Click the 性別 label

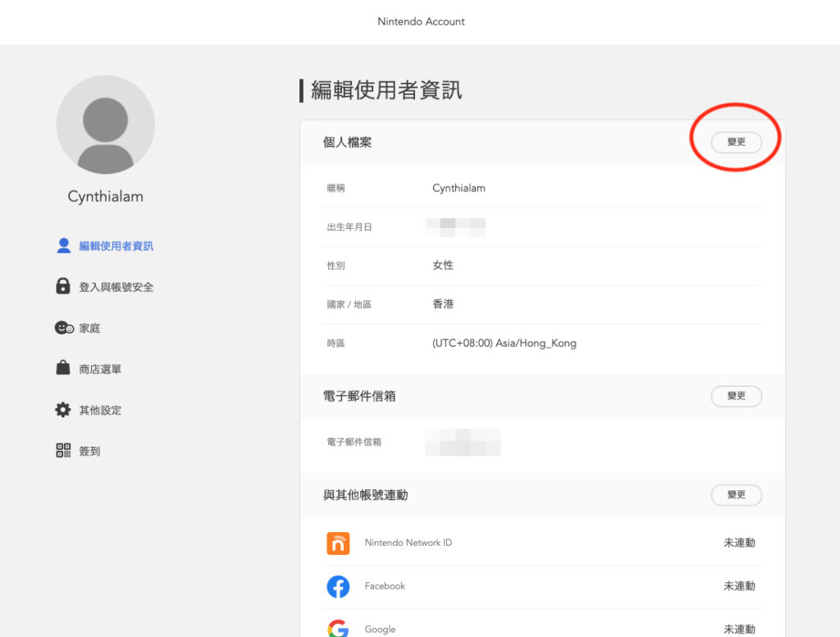coord(336,266)
